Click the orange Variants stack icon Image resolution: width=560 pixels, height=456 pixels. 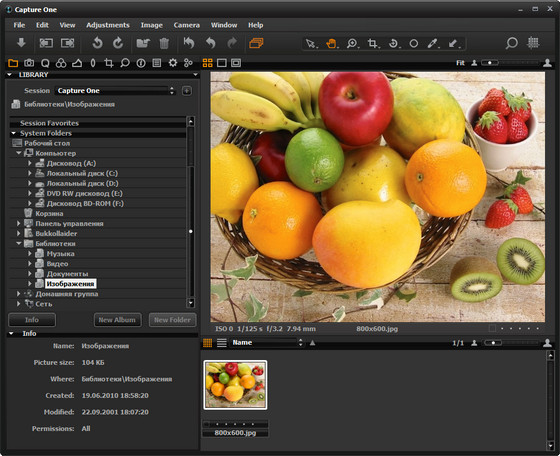(256, 43)
